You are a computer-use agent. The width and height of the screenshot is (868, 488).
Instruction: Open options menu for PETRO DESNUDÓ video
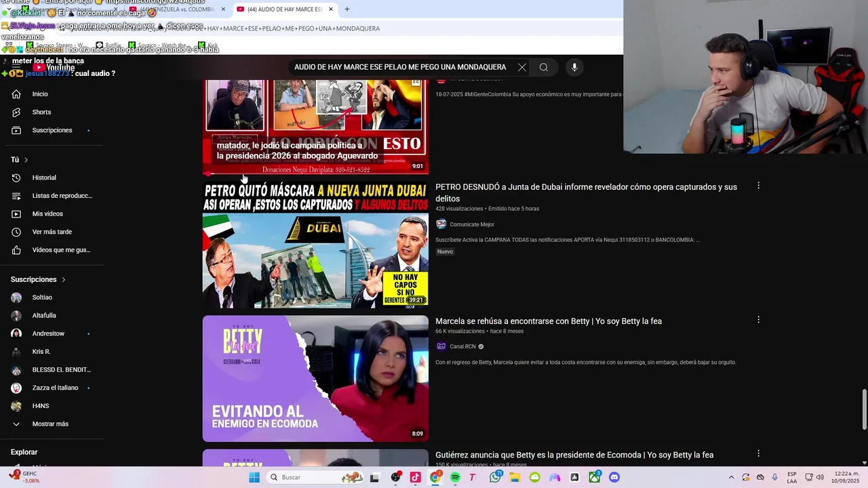pyautogui.click(x=758, y=185)
